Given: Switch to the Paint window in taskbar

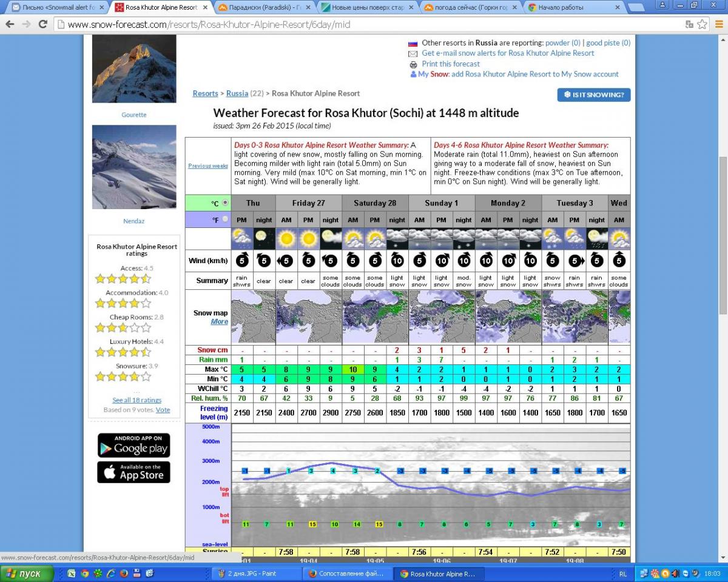Looking at the screenshot, I should click(256, 574).
